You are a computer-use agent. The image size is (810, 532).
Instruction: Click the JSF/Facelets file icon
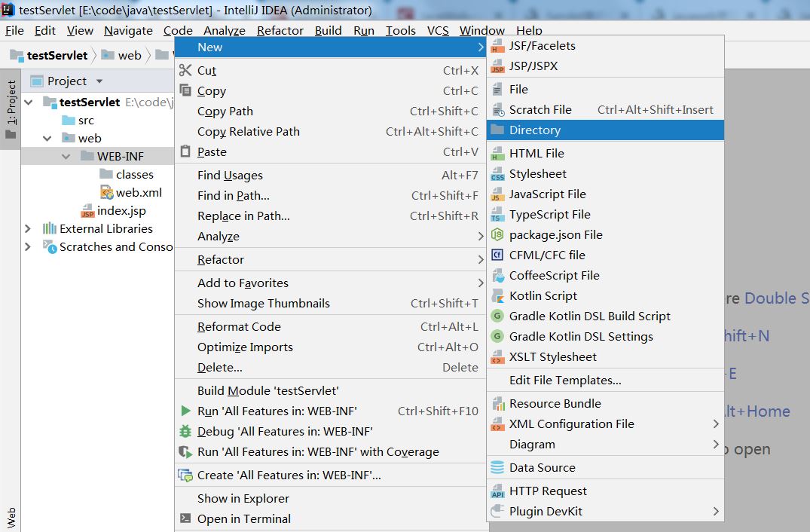pos(497,45)
